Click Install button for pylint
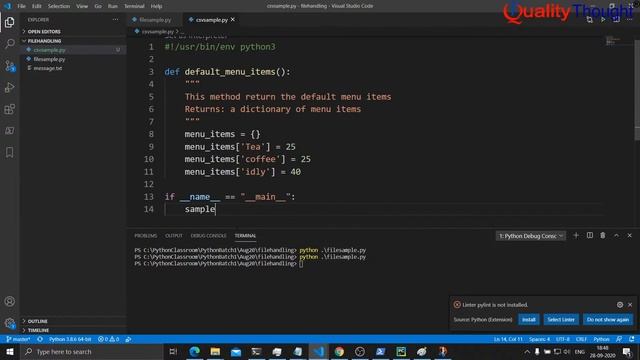The height and width of the screenshot is (360, 640). pos(529,319)
